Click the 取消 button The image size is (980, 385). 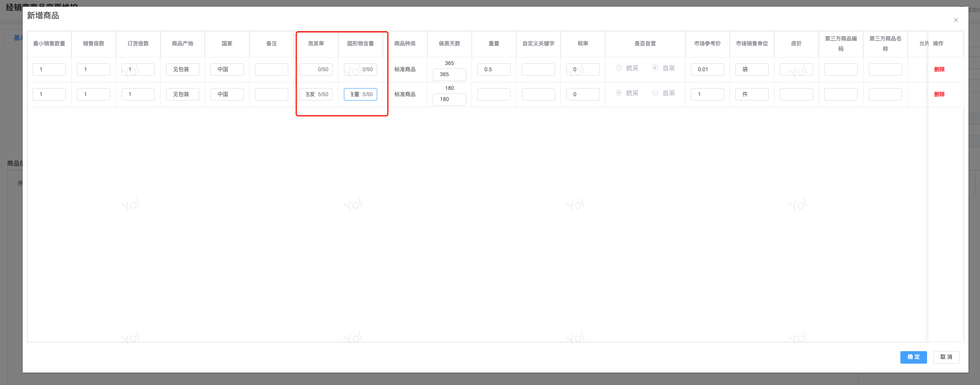point(946,357)
